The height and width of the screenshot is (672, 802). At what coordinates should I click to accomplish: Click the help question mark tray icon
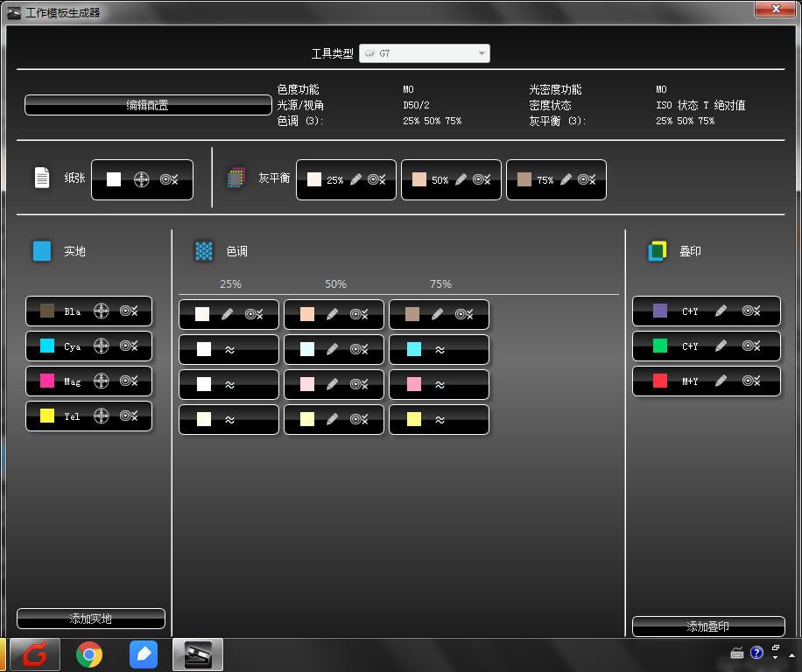[756, 653]
